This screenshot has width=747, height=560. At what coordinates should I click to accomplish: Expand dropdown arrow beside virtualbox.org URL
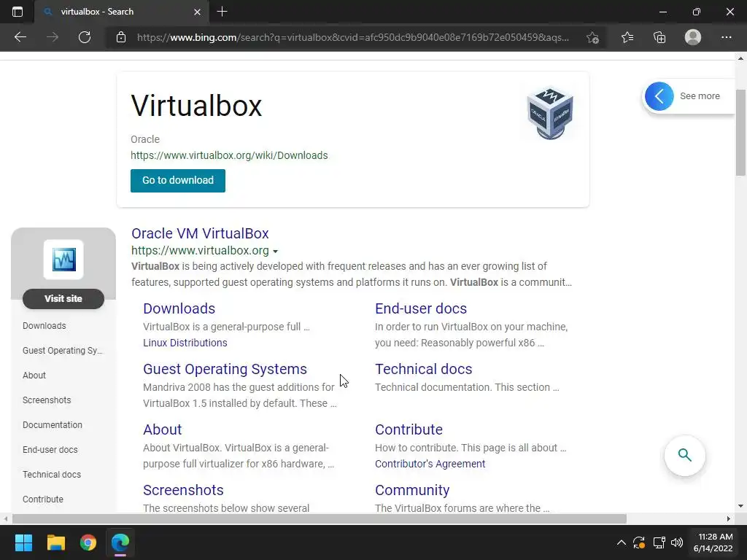(x=275, y=252)
